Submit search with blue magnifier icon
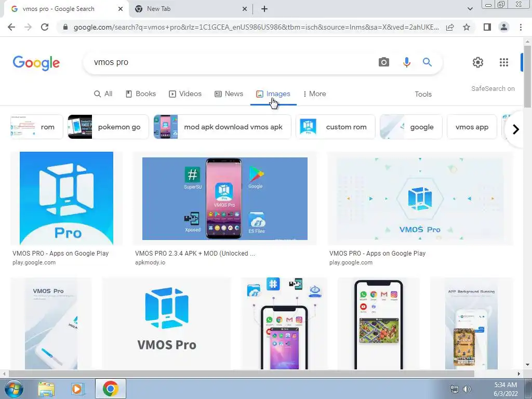 pos(427,62)
